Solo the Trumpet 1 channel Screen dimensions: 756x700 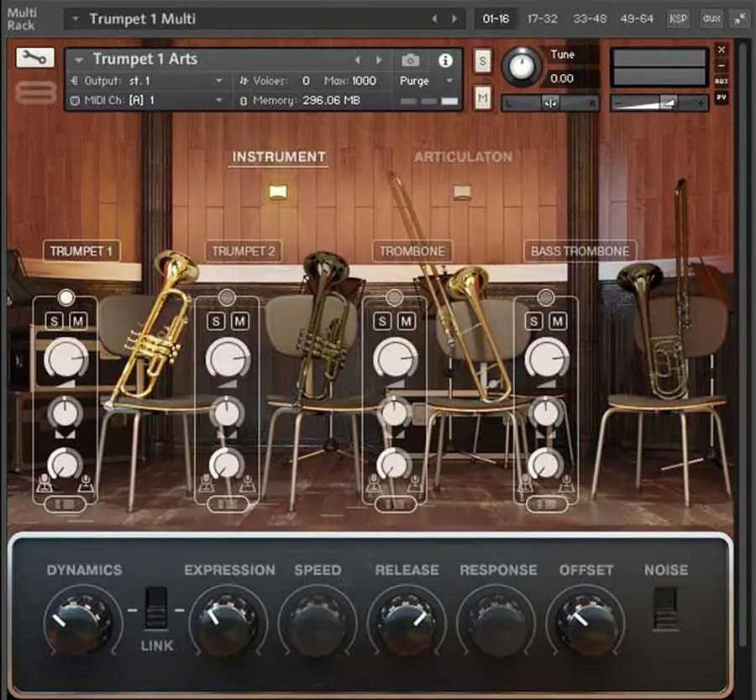tap(54, 321)
